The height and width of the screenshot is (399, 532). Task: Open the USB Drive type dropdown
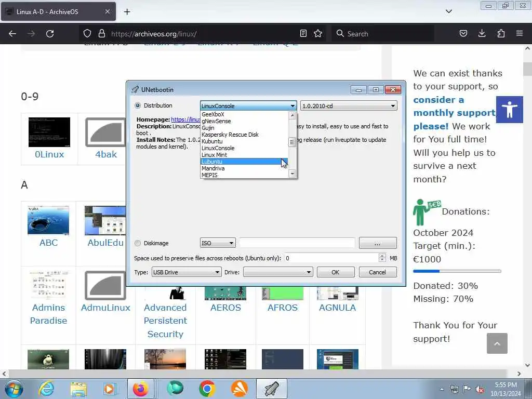click(187, 272)
